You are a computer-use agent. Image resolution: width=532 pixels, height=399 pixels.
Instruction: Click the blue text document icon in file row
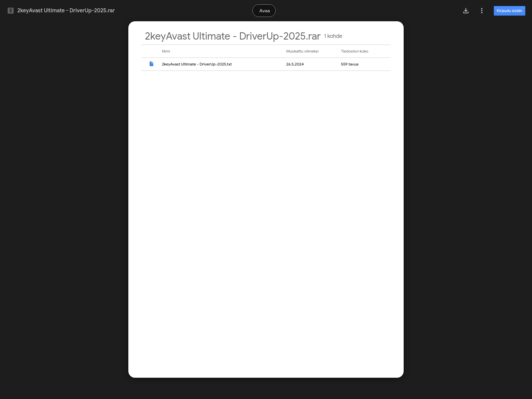[x=152, y=64]
